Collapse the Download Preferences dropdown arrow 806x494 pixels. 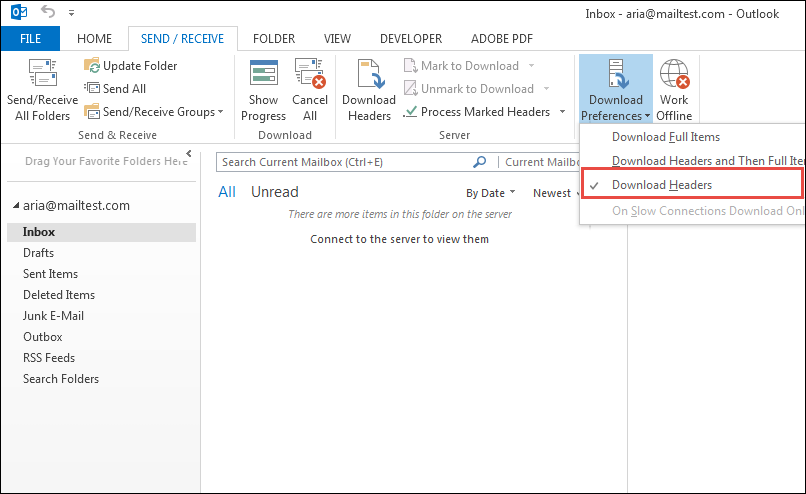[647, 116]
